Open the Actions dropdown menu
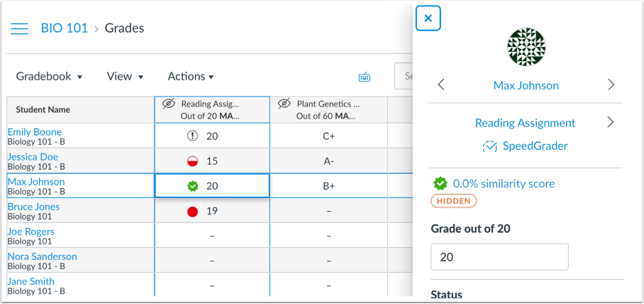The width and height of the screenshot is (644, 304). pos(190,77)
